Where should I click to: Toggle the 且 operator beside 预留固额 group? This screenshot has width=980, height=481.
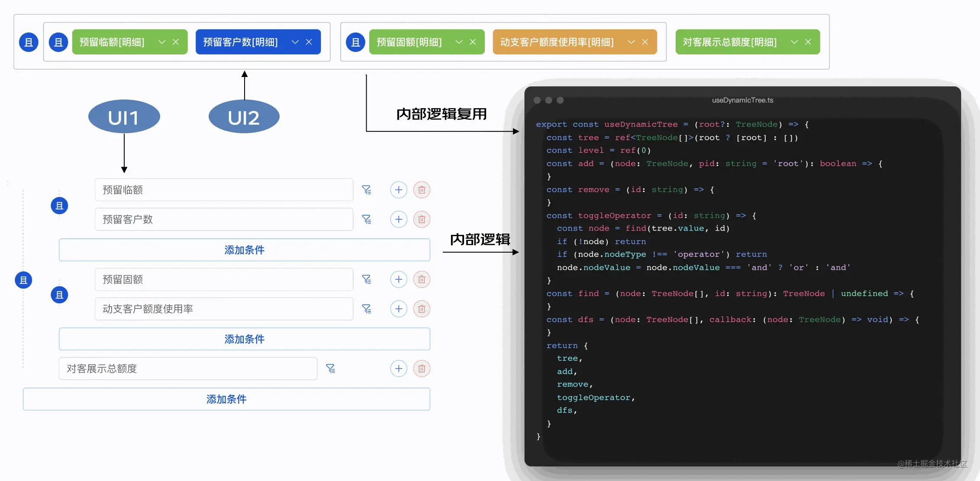click(59, 295)
